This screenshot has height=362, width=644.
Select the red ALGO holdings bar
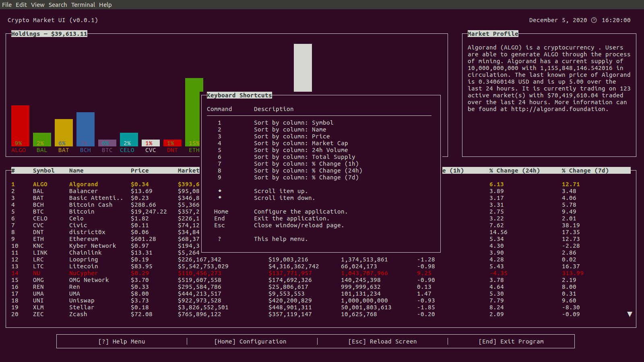tap(20, 126)
